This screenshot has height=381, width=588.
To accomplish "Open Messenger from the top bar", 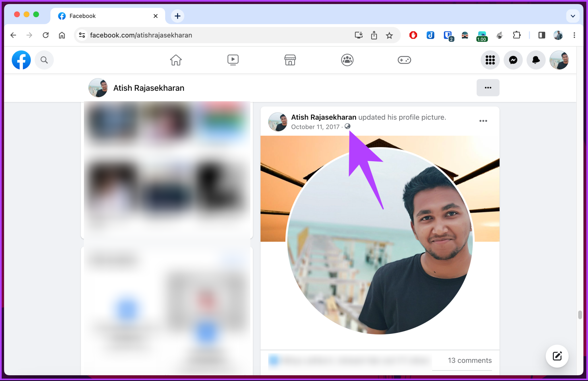I will tap(513, 60).
